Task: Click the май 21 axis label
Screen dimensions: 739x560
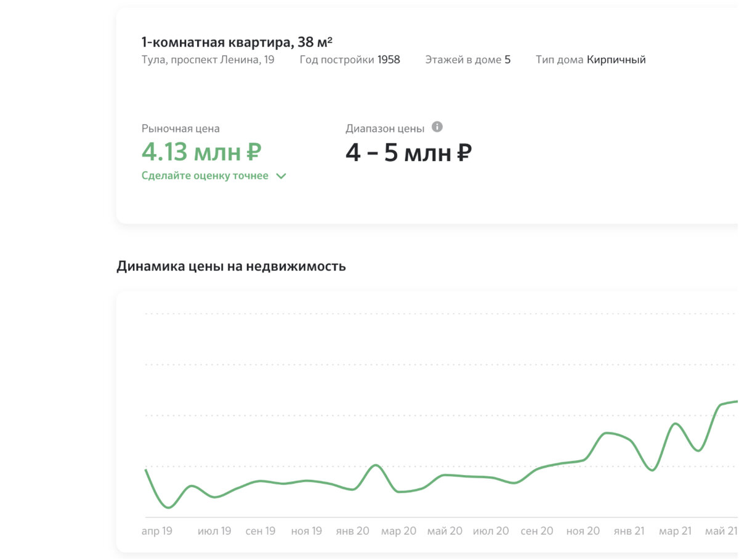Action: point(721,531)
